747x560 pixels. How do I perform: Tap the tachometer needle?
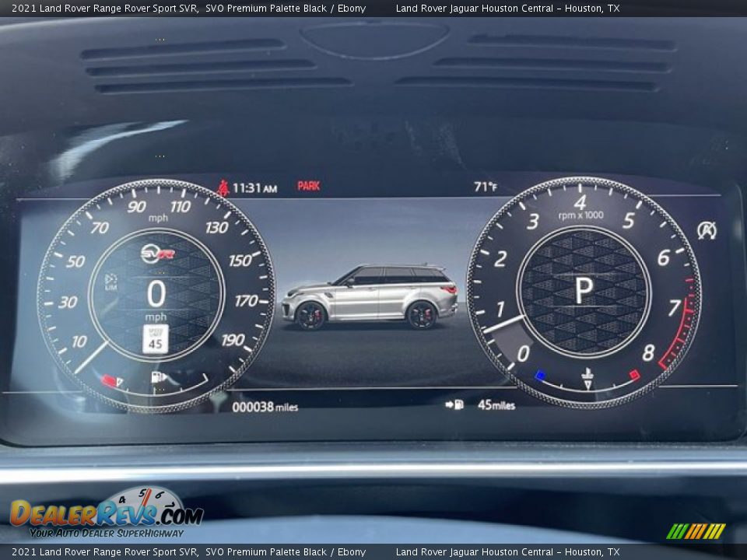504,324
